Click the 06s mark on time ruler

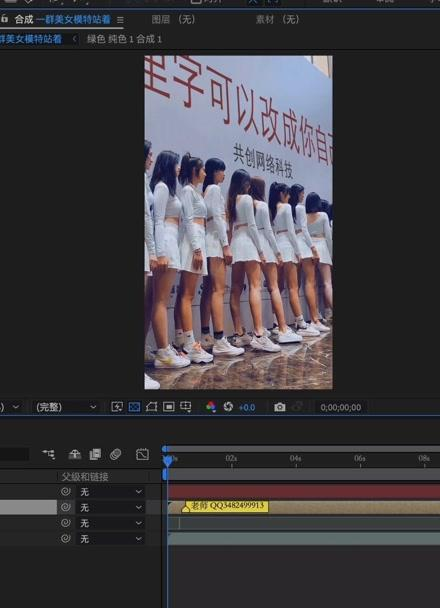[x=360, y=459]
